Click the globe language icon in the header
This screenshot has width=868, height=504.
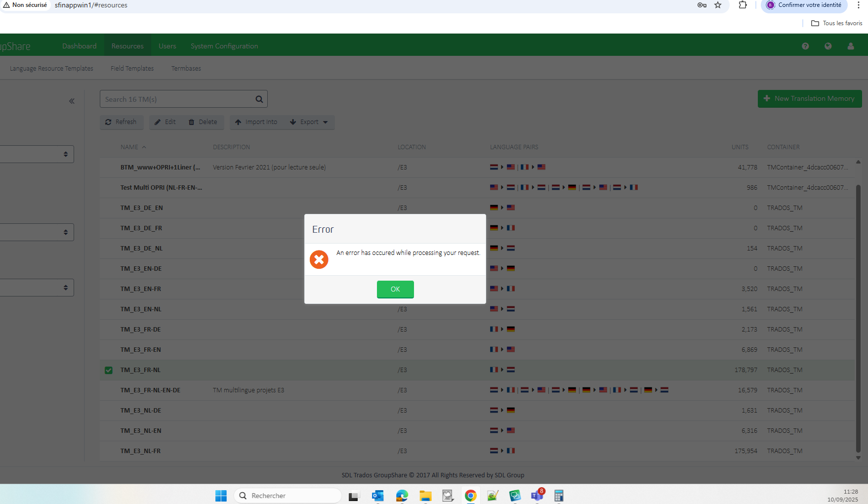[828, 46]
